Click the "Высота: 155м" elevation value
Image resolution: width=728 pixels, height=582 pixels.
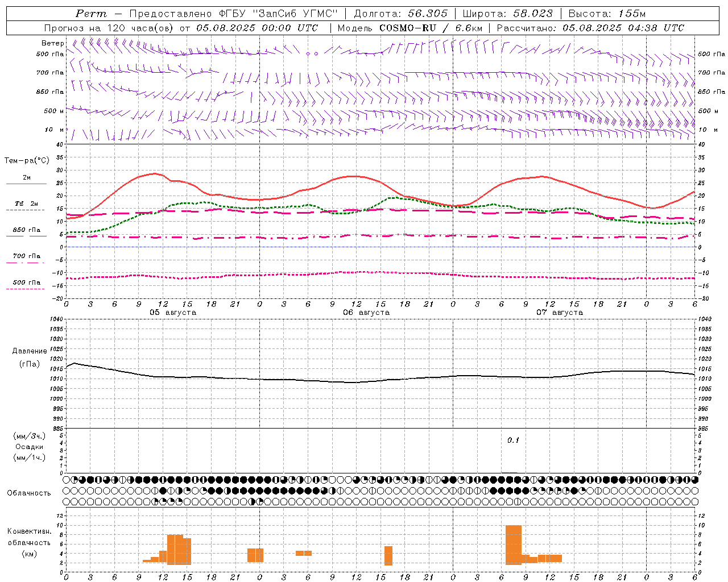(x=607, y=14)
